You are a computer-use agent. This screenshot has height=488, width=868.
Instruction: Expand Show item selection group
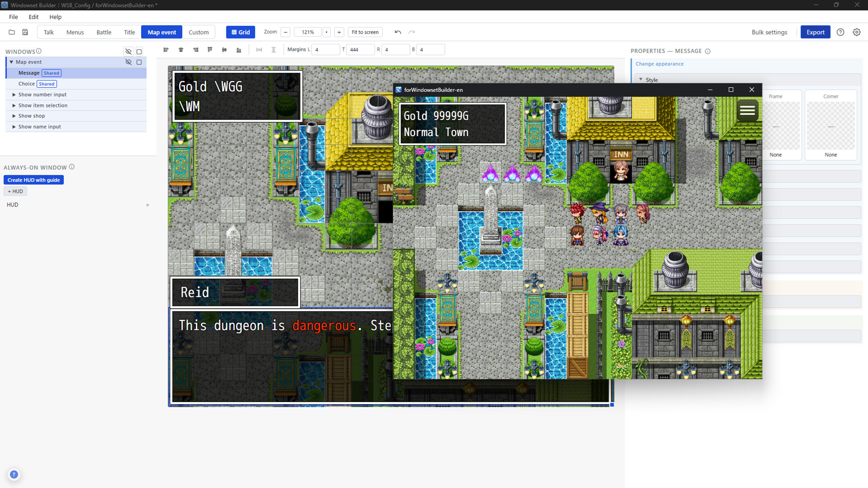click(x=14, y=105)
